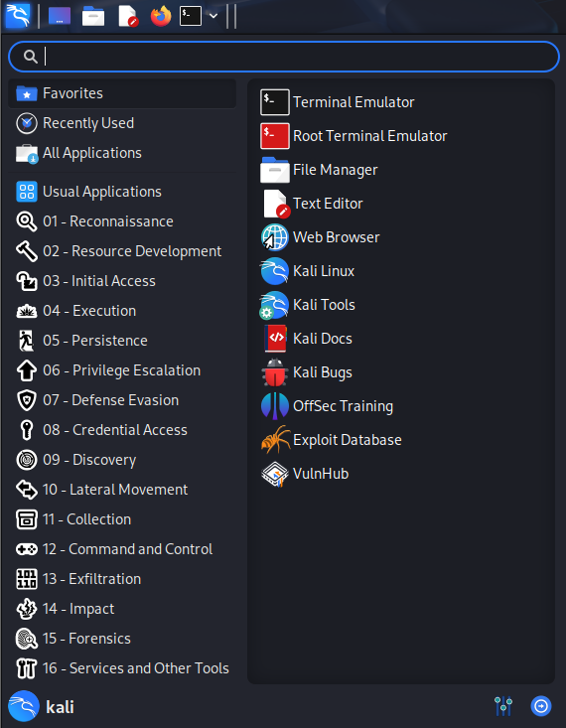Launch Kali Bugs tracker
566x728 pixels.
[307, 372]
